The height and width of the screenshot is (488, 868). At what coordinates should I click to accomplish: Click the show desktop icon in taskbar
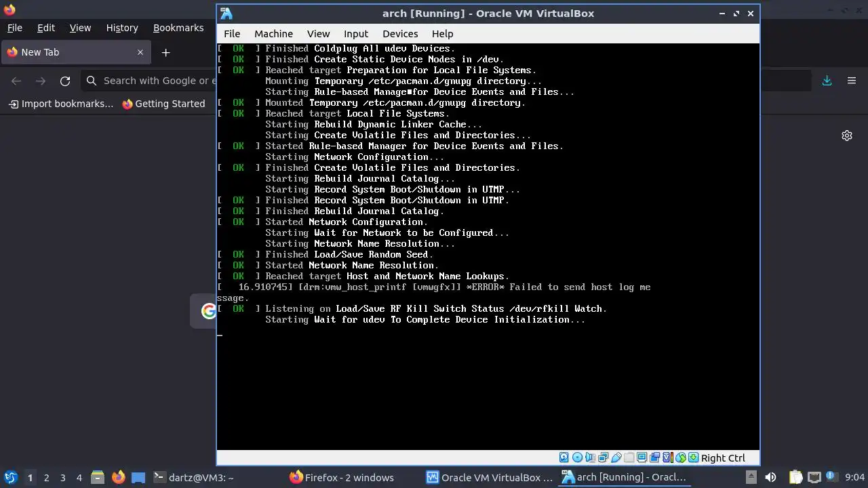tap(138, 477)
